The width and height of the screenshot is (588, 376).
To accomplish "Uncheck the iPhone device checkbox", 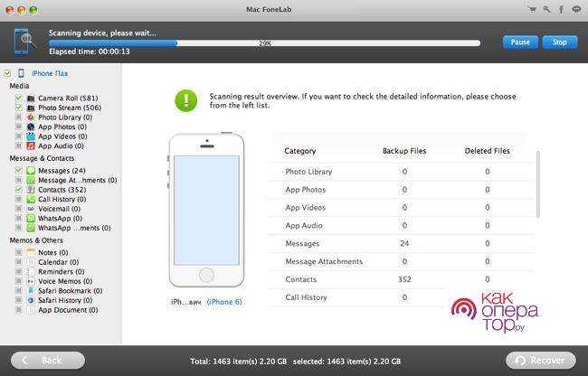I will (x=7, y=73).
